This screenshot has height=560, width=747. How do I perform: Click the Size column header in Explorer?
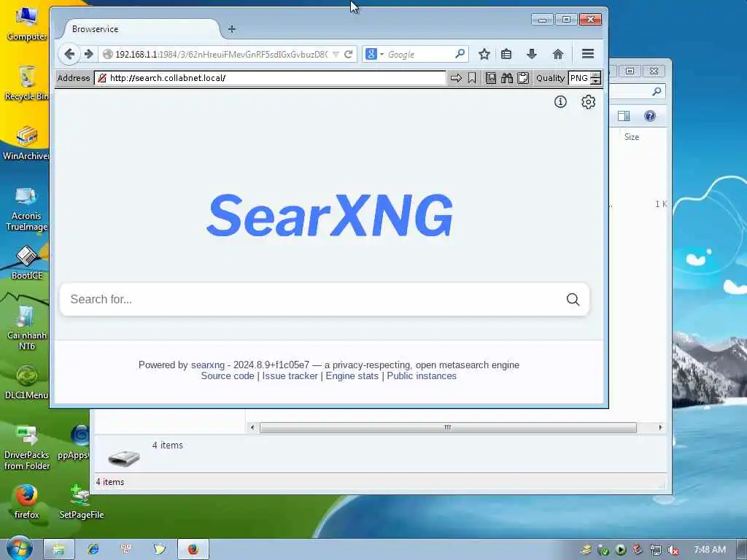[x=632, y=136]
